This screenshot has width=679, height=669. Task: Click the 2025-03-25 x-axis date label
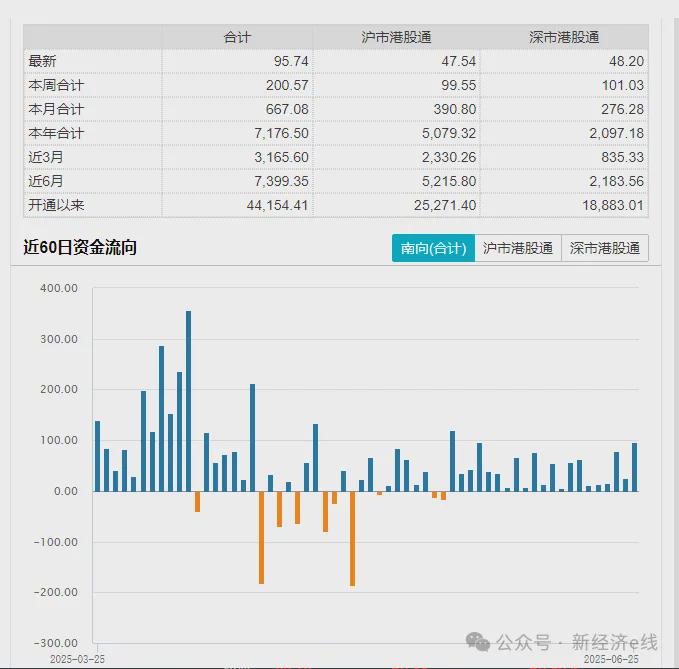click(x=77, y=659)
